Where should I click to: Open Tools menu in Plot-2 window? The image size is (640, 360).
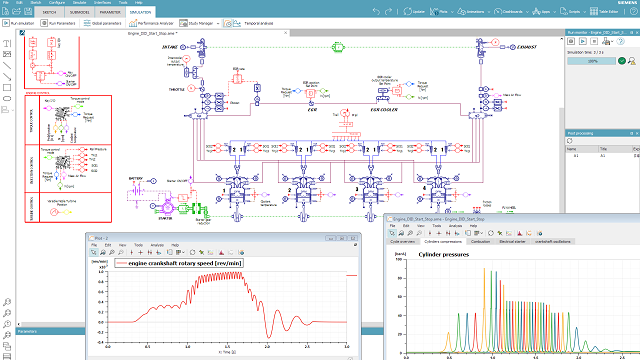click(138, 245)
